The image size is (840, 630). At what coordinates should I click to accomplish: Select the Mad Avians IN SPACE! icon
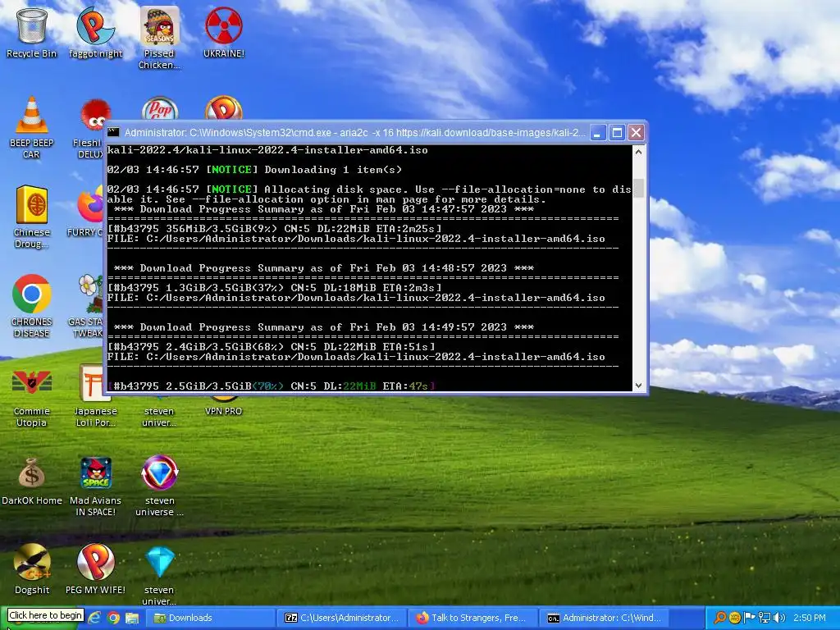pyautogui.click(x=95, y=486)
